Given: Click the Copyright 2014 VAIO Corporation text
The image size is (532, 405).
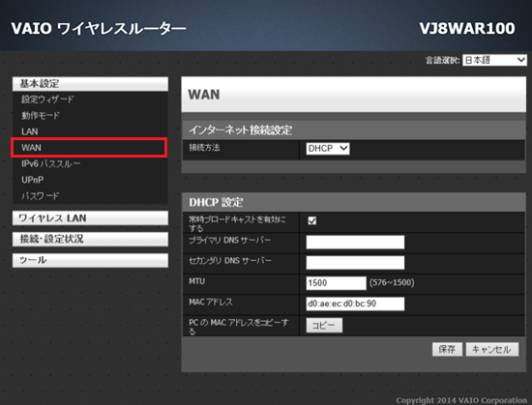Looking at the screenshot, I should (x=461, y=400).
